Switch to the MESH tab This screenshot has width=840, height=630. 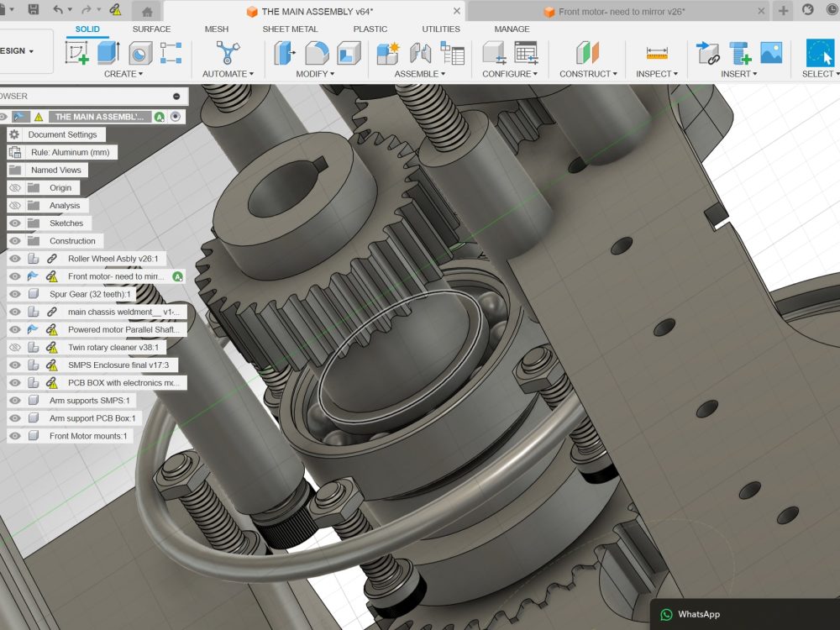[217, 29]
